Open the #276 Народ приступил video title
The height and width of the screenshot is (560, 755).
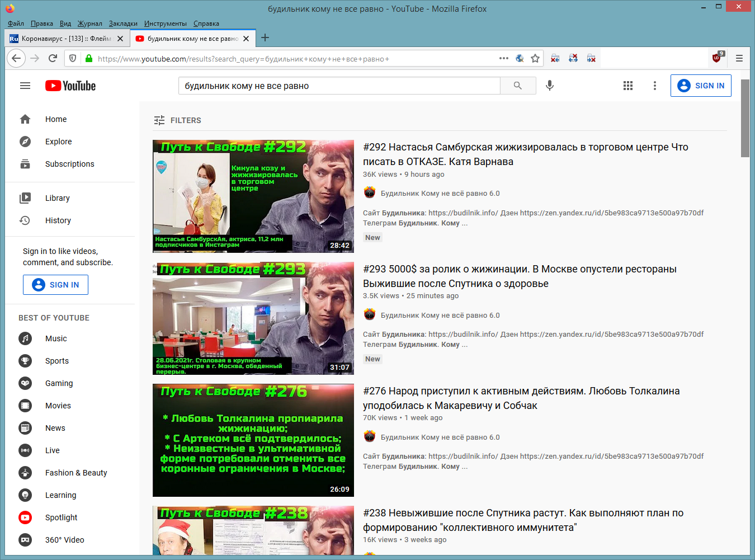pos(521,398)
